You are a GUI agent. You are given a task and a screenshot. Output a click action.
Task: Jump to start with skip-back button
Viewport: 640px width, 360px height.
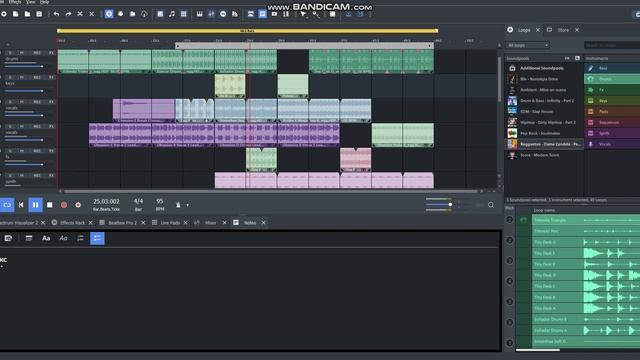[x=21, y=205]
